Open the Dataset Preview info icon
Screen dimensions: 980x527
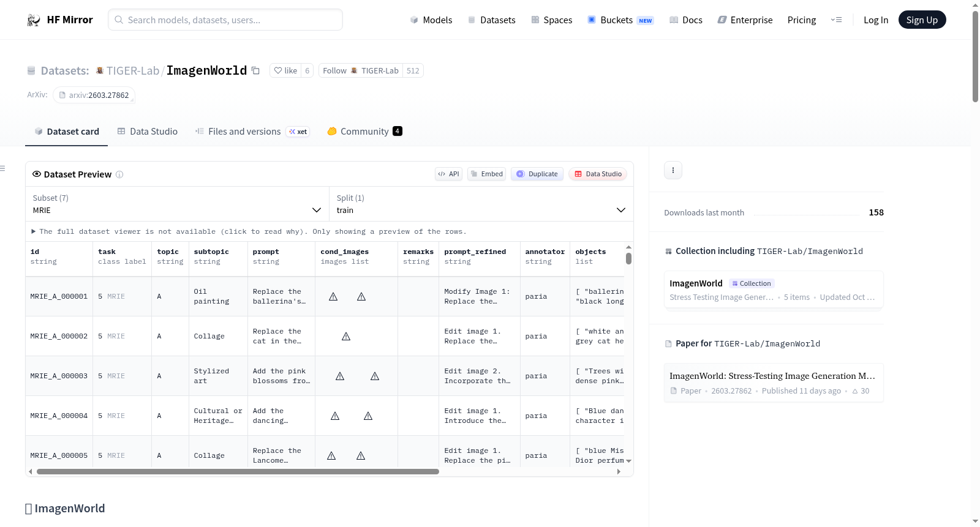tap(119, 174)
